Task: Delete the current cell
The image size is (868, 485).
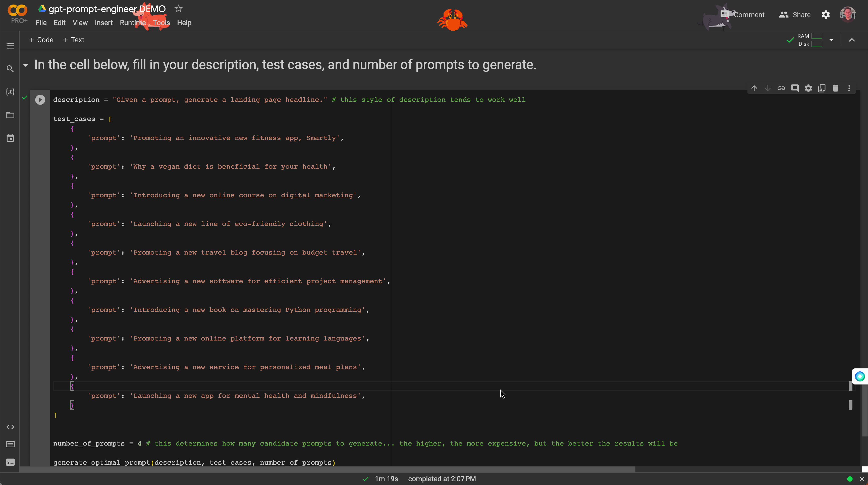Action: click(x=836, y=88)
